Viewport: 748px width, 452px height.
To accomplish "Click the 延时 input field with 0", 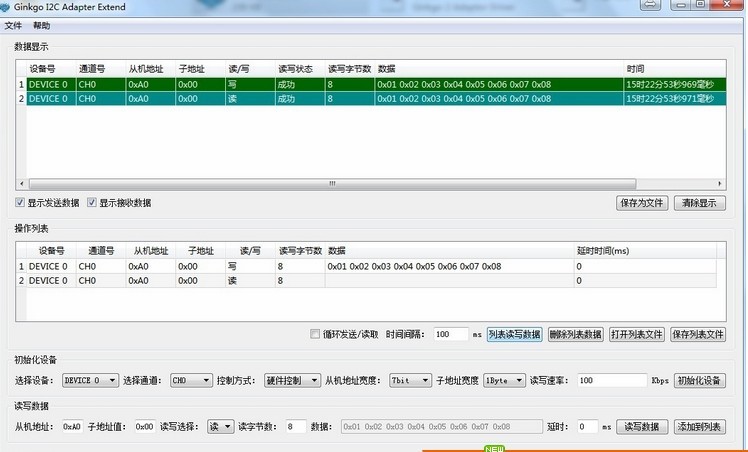I will pyautogui.click(x=588, y=427).
